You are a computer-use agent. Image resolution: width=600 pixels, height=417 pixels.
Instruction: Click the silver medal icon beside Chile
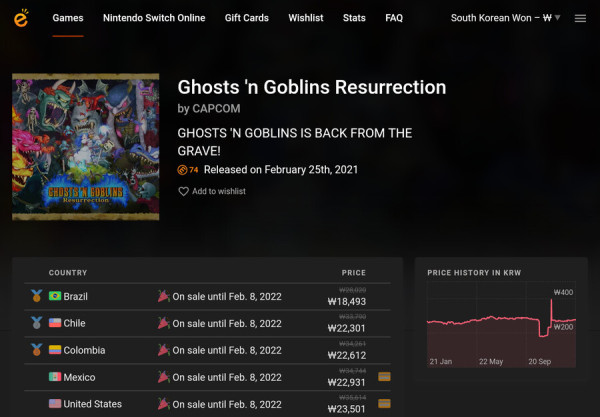[37, 323]
